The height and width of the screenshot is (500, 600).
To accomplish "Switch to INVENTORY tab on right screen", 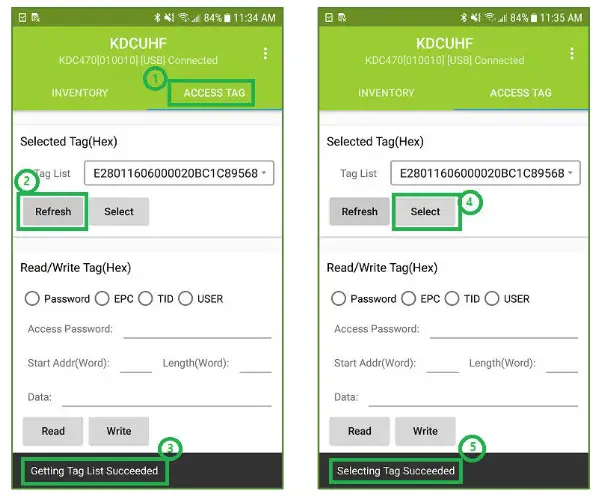I will click(386, 93).
